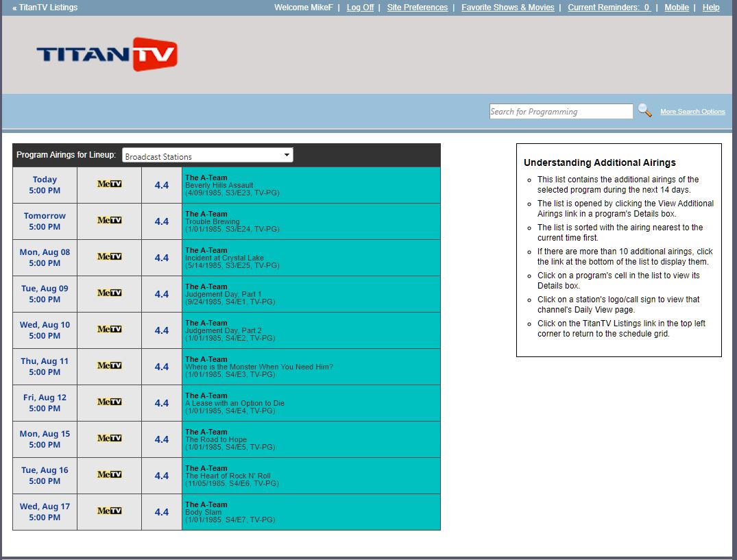737x560 pixels.
Task: View Current Reminders: 0
Action: (x=609, y=8)
